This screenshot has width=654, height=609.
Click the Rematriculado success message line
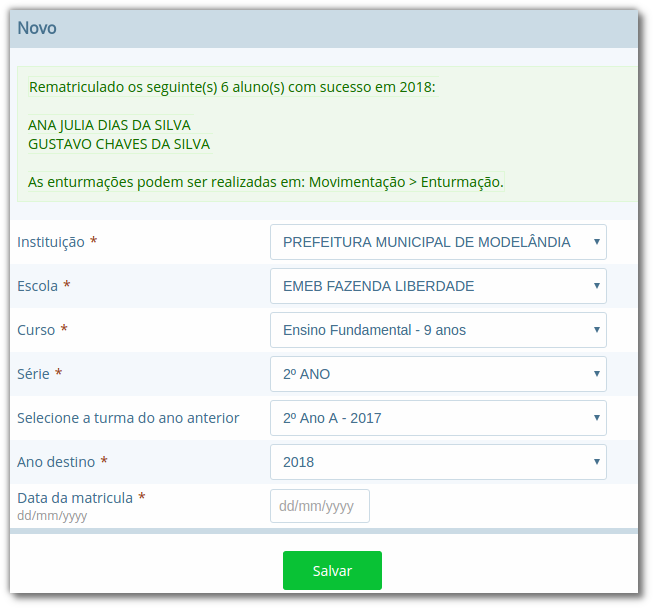(x=232, y=87)
